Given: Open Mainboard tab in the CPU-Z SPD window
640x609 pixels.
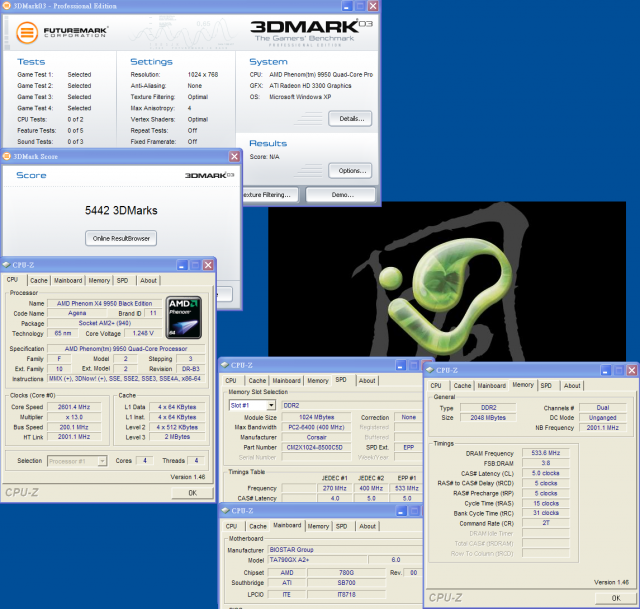Looking at the screenshot, I should tap(287, 380).
